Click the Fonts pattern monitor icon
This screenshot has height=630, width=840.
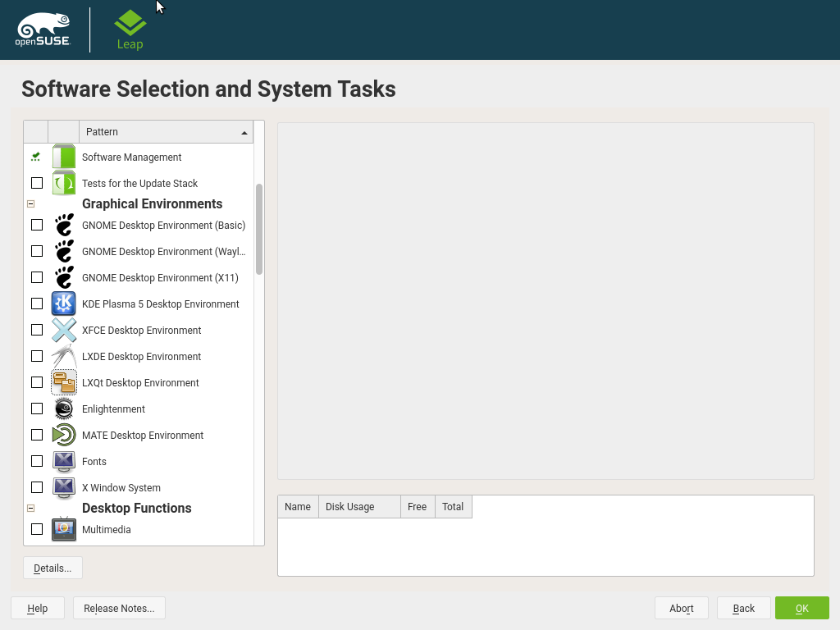tap(64, 461)
